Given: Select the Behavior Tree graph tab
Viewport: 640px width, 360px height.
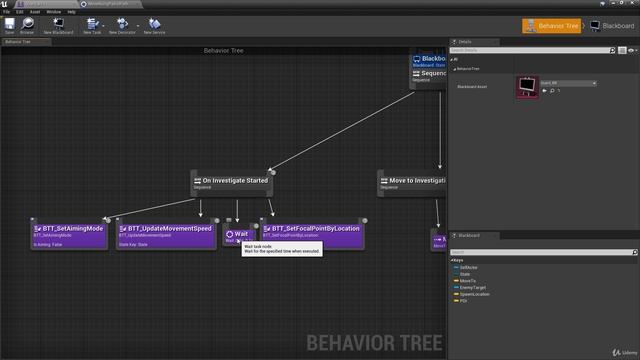Looking at the screenshot, I should [26, 42].
